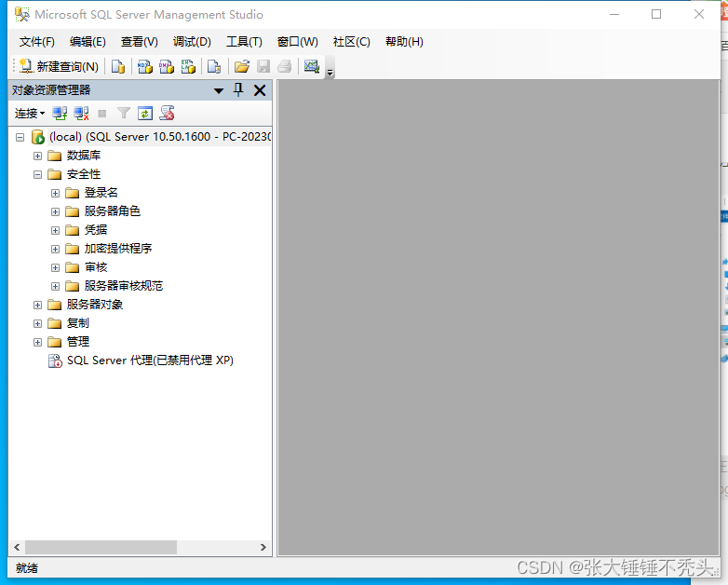728x585 pixels.
Task: Select the 服务器对象 tree item
Action: 95,305
